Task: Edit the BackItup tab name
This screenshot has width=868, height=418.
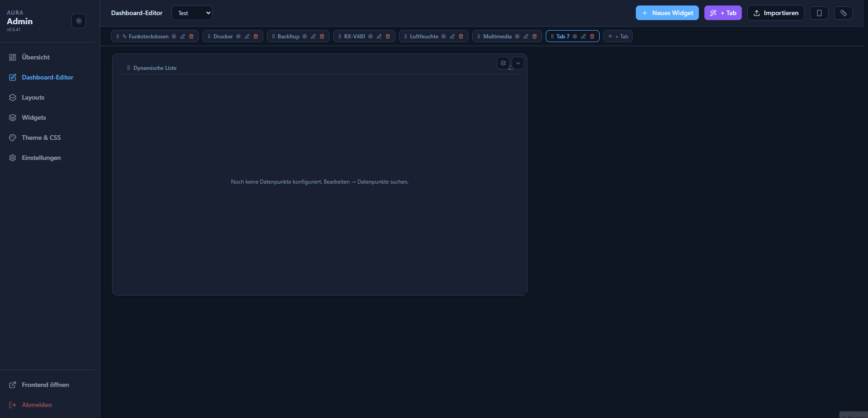Action: [x=314, y=37]
